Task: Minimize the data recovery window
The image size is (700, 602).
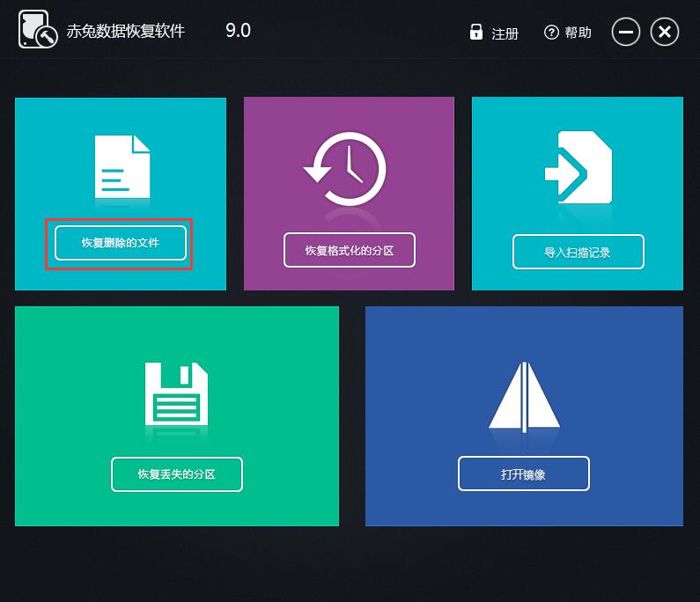Action: [626, 33]
